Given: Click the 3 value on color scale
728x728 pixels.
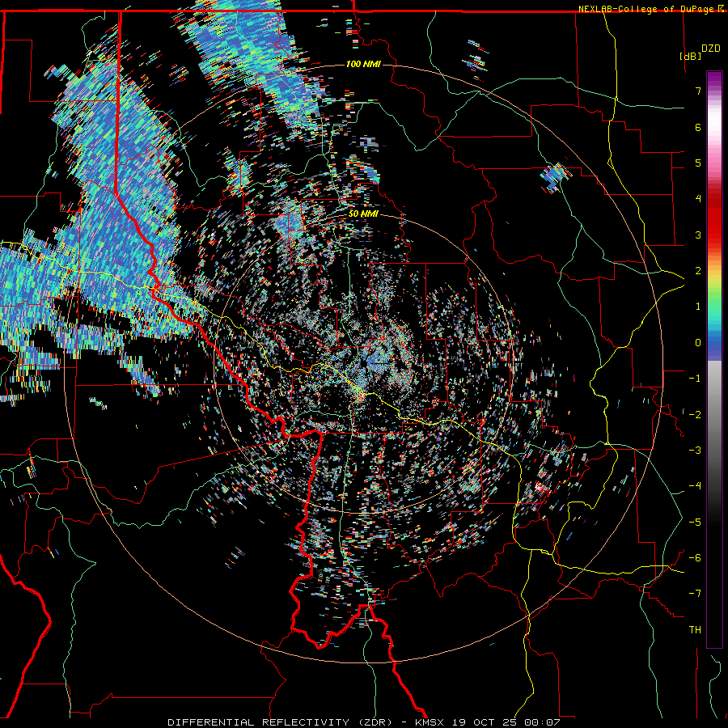Looking at the screenshot, I should [698, 235].
